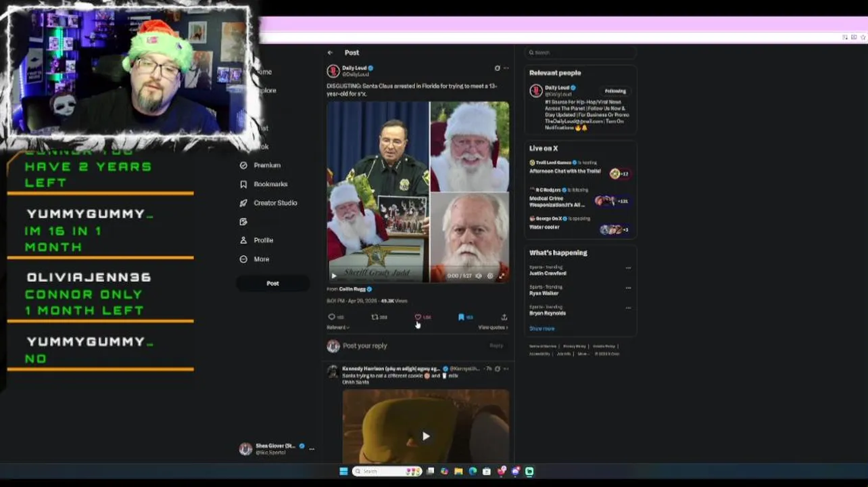Click Show more under What's happening
Screen dimensions: 868x487
[541, 329]
